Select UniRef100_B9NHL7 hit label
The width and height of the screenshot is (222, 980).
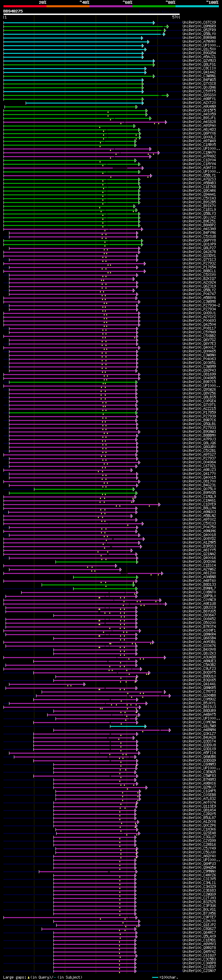pos(199,589)
